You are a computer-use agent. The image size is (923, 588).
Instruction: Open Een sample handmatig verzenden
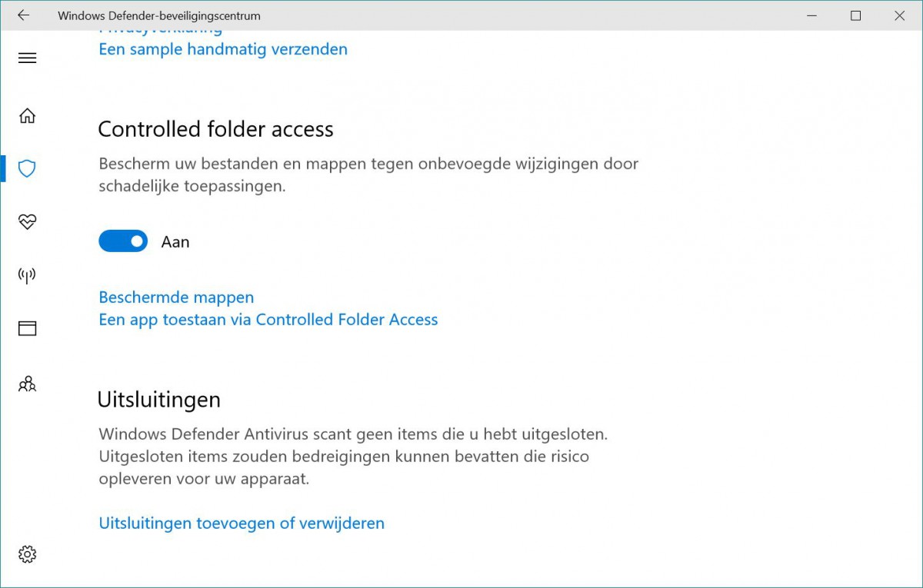(222, 48)
